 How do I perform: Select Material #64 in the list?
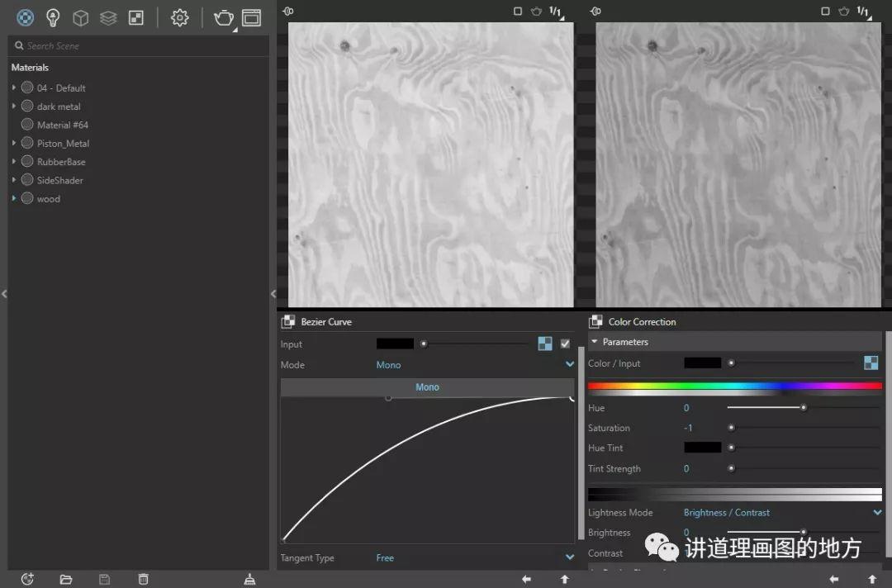[63, 125]
